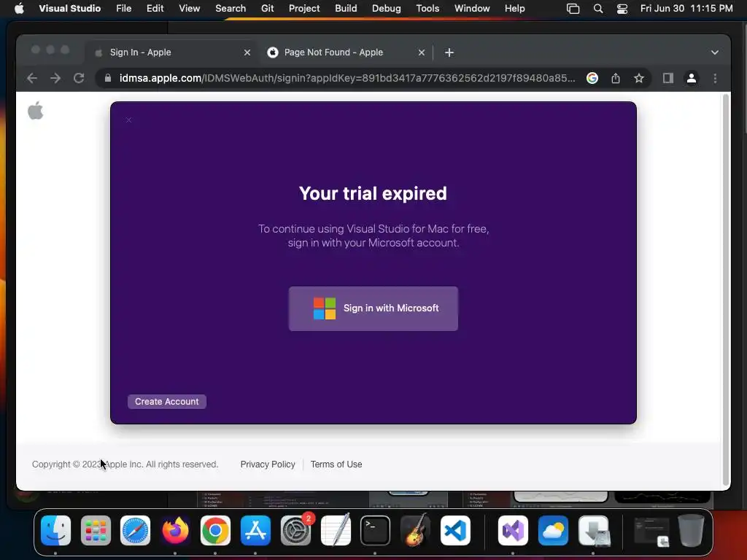Expand the tab search dropdown arrow
Image resolution: width=747 pixels, height=560 pixels.
pos(715,52)
